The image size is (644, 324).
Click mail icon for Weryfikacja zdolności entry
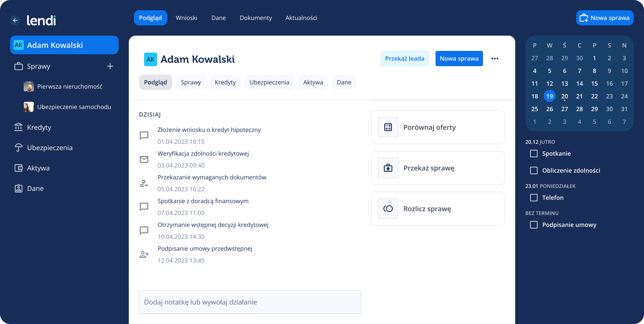144,159
